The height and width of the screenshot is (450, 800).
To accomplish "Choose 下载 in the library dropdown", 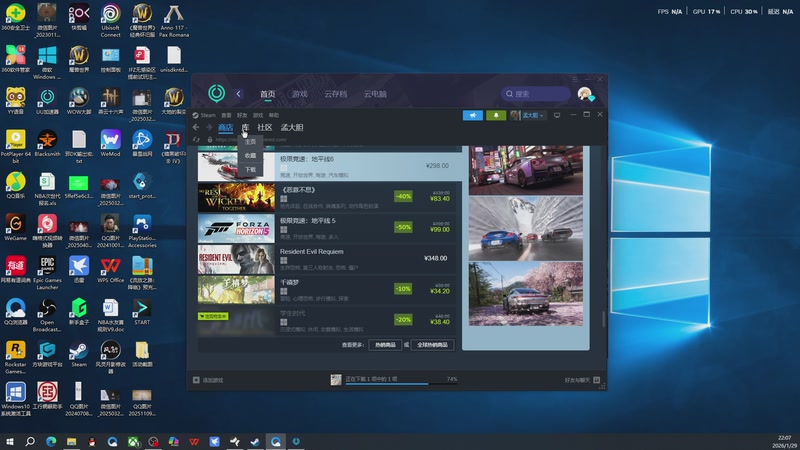I will tap(250, 169).
